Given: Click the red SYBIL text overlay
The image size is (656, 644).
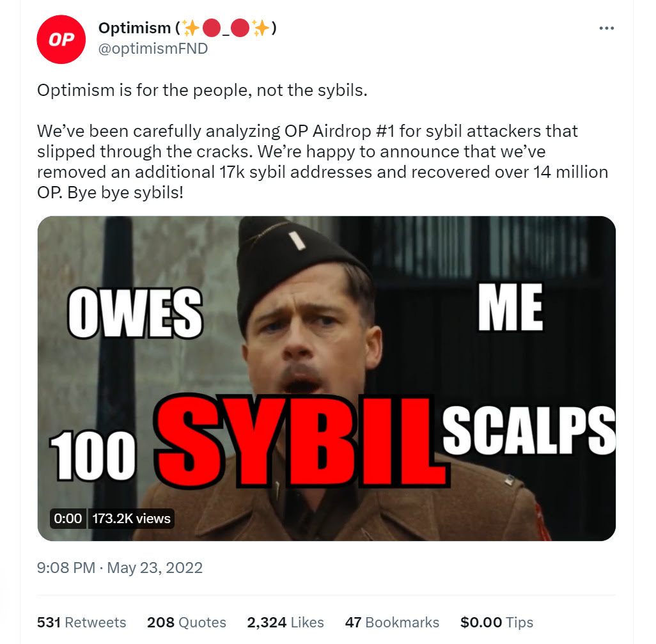Looking at the screenshot, I should click(301, 441).
